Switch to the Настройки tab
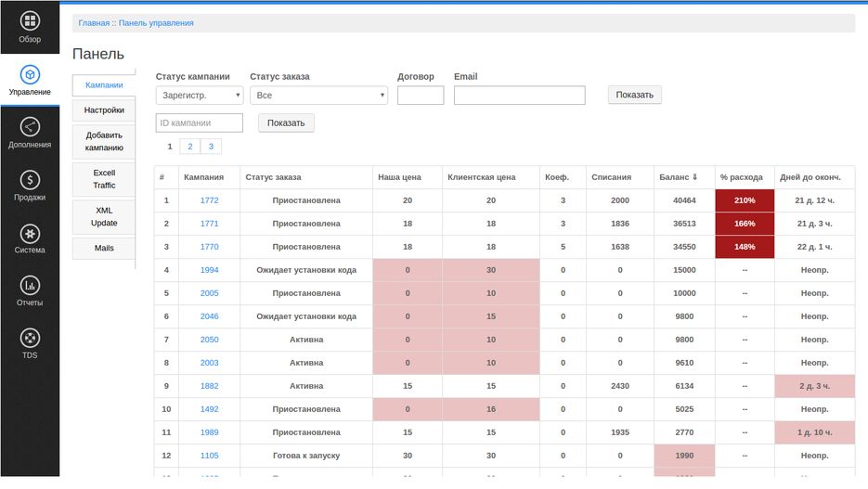Viewport: 868px width, 489px height. tap(104, 110)
